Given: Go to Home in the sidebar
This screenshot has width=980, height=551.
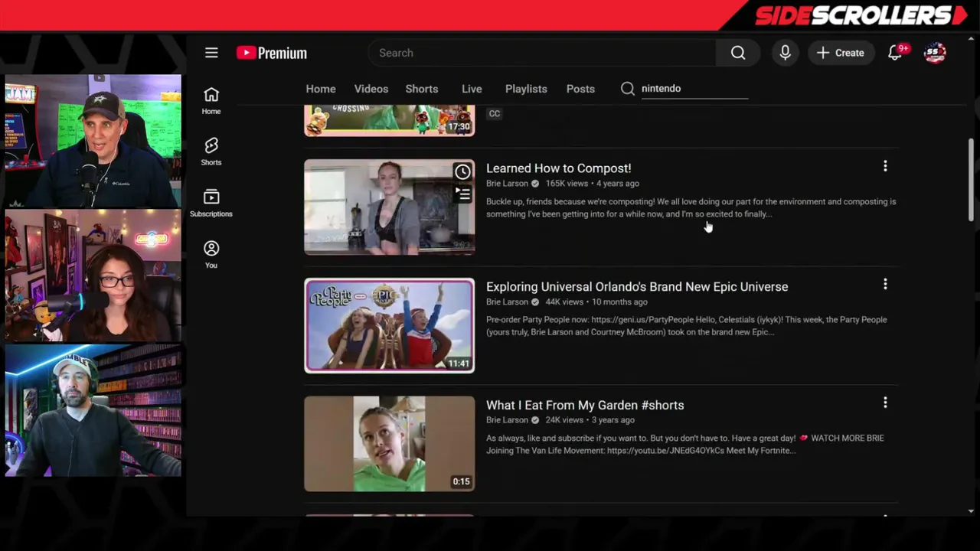Looking at the screenshot, I should (x=211, y=100).
